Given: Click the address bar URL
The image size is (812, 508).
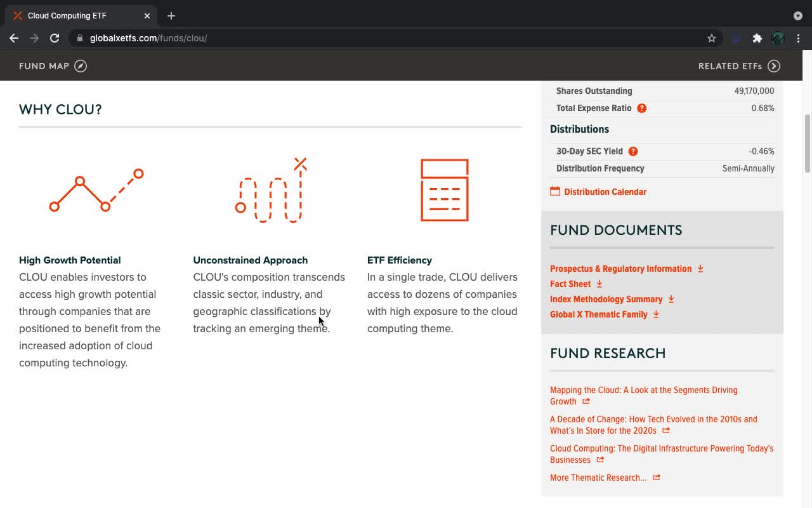Looking at the screenshot, I should [148, 38].
